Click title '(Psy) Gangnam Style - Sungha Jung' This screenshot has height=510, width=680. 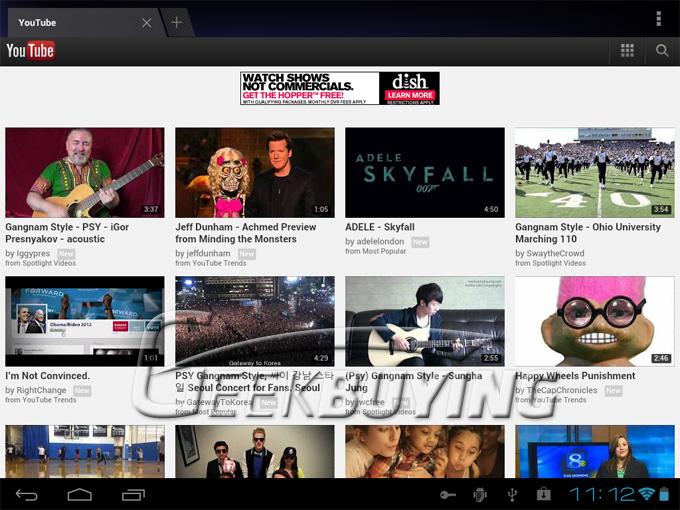tap(414, 382)
